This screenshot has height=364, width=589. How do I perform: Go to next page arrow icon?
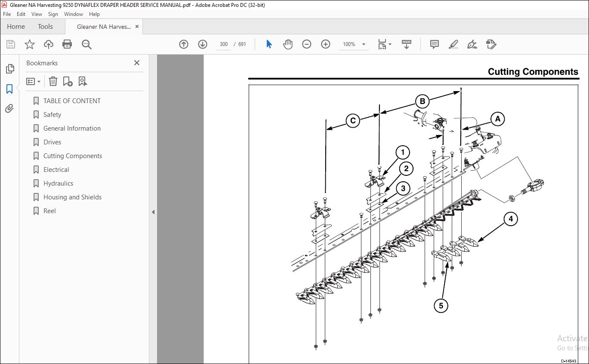pyautogui.click(x=203, y=44)
